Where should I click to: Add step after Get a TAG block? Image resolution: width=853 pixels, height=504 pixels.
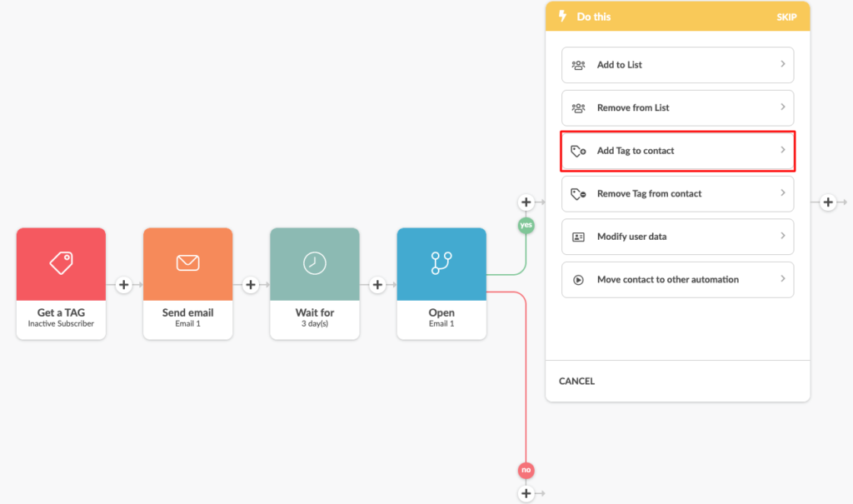point(124,285)
